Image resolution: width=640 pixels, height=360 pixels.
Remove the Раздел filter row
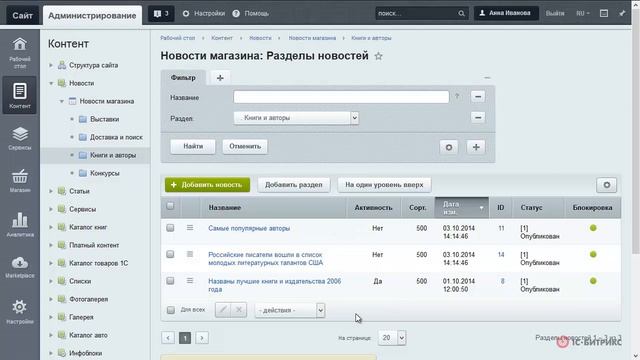[x=478, y=118]
